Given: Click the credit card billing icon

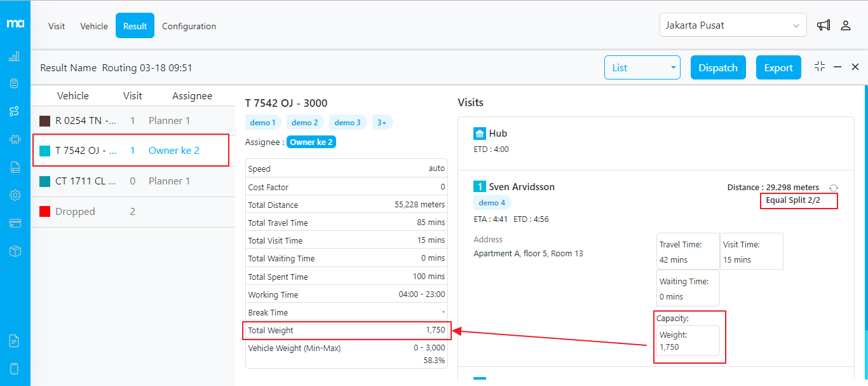Looking at the screenshot, I should click(x=14, y=223).
